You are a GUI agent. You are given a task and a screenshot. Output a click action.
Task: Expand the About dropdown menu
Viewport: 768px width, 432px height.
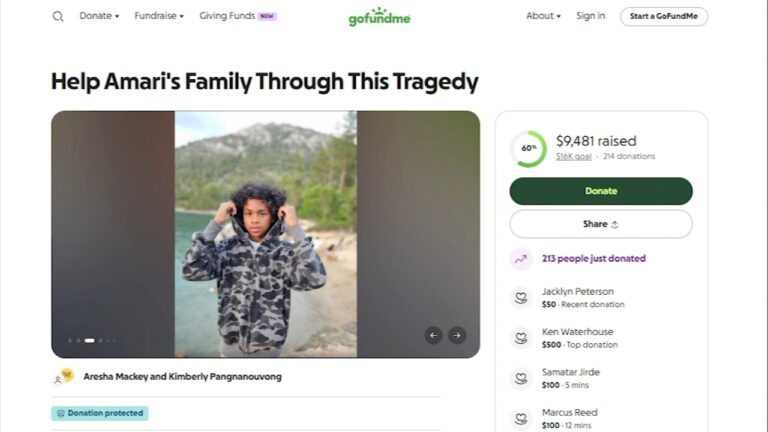(543, 16)
